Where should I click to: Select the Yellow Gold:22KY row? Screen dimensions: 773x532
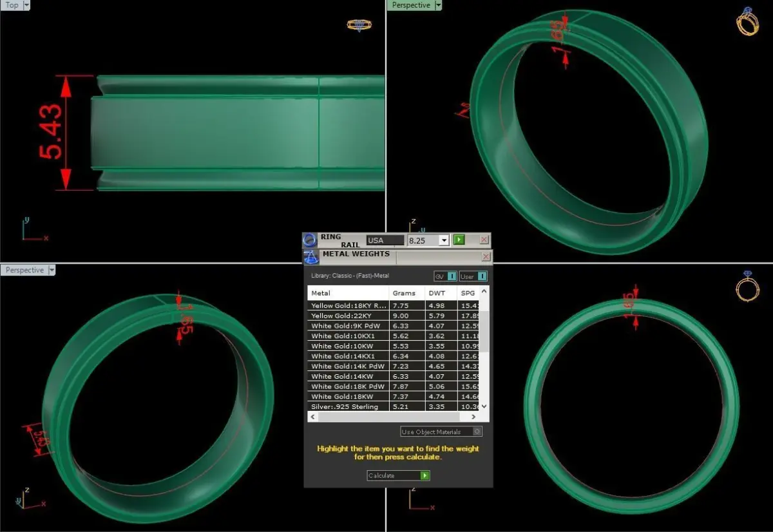[x=394, y=316]
